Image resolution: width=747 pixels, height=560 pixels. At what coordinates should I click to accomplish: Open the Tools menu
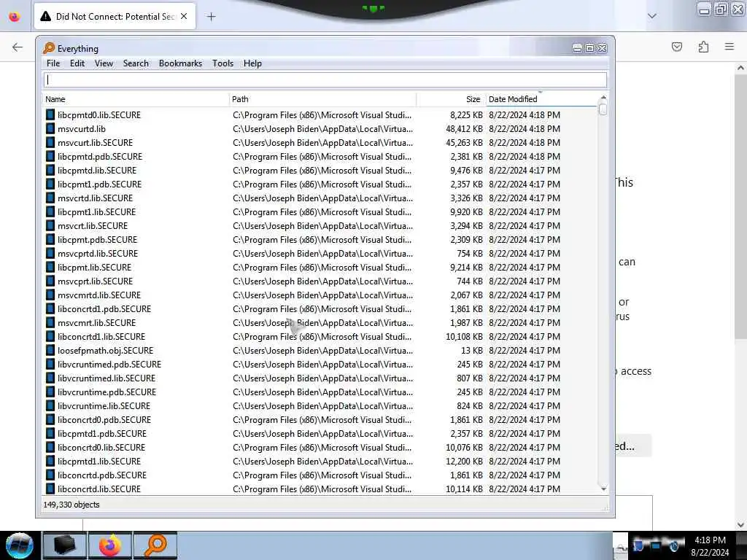[x=223, y=63]
